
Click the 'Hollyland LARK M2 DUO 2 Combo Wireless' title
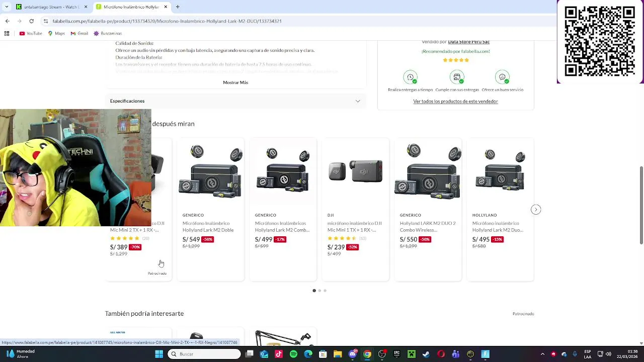point(428,227)
